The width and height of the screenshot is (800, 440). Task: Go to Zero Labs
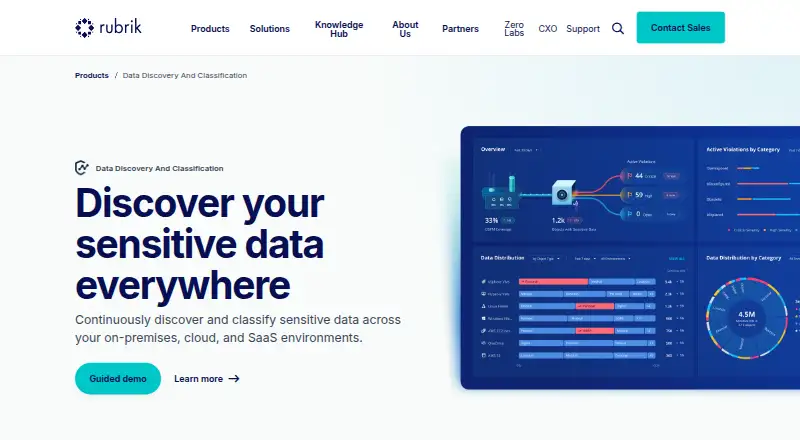[514, 29]
